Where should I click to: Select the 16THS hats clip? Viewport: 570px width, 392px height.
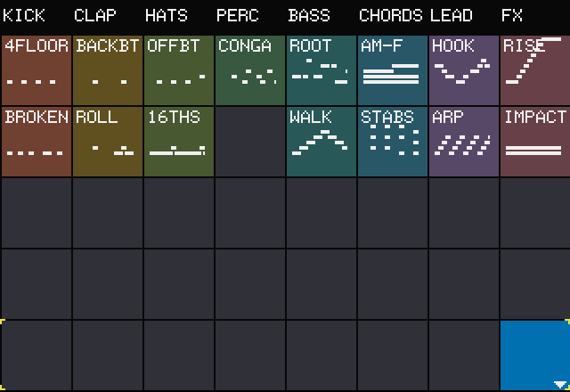click(179, 142)
